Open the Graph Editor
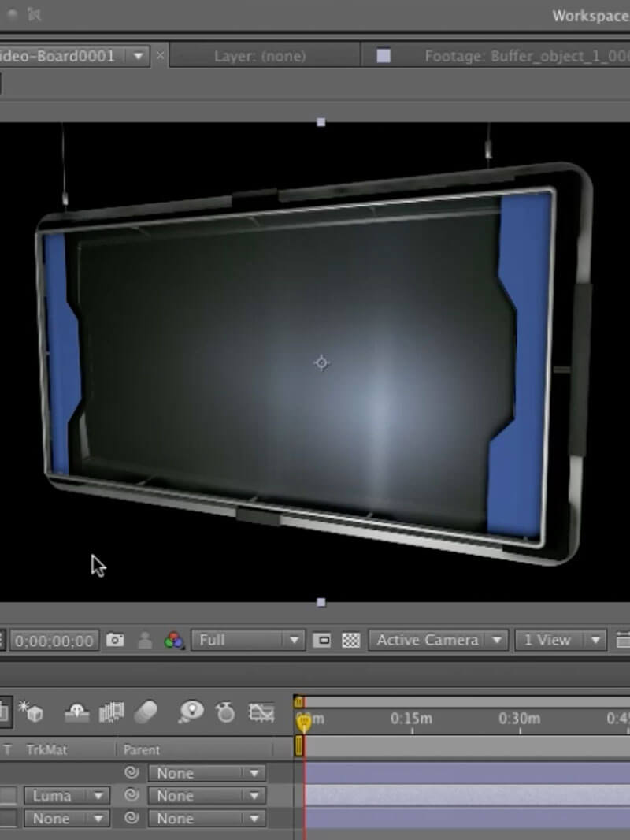The width and height of the screenshot is (630, 840). click(261, 712)
